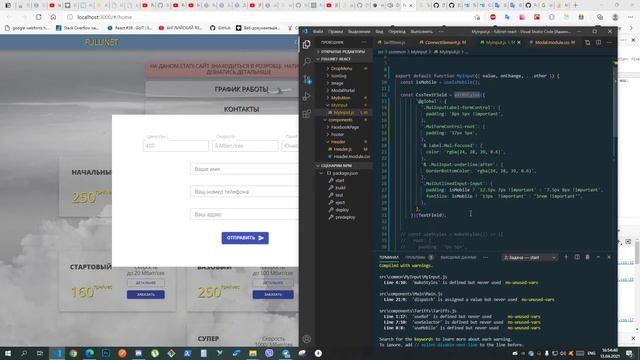Collapse the NPM scripts section

343,166
